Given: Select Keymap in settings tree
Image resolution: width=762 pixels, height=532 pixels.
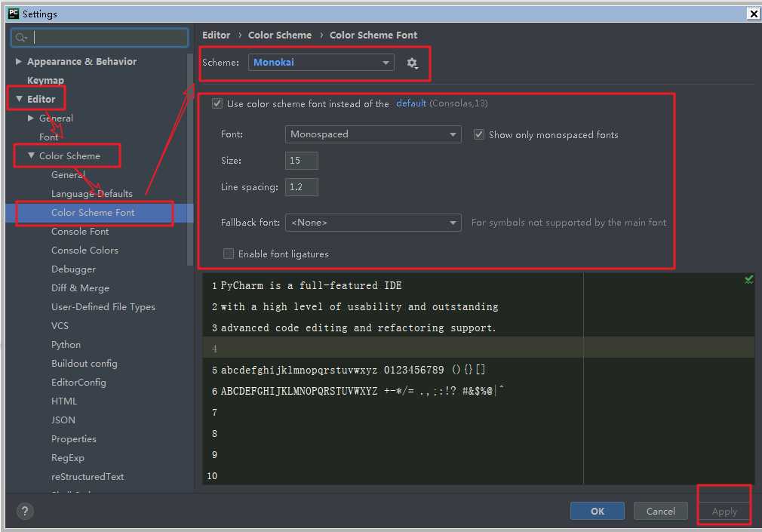Looking at the screenshot, I should click(x=45, y=80).
